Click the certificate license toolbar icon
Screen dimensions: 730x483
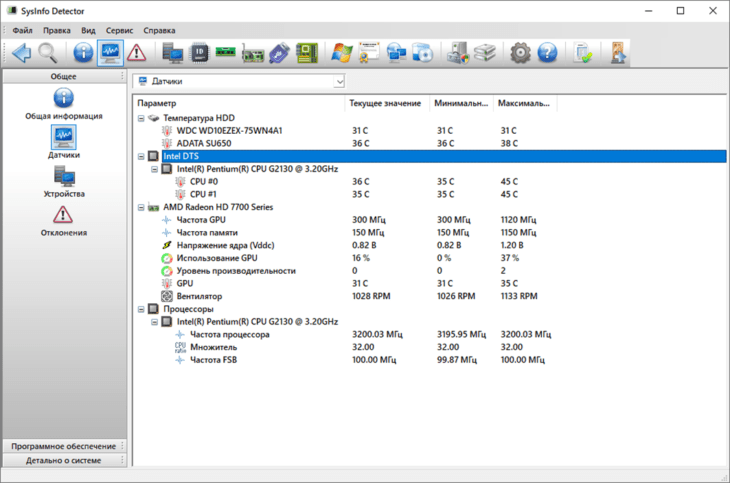(369, 53)
